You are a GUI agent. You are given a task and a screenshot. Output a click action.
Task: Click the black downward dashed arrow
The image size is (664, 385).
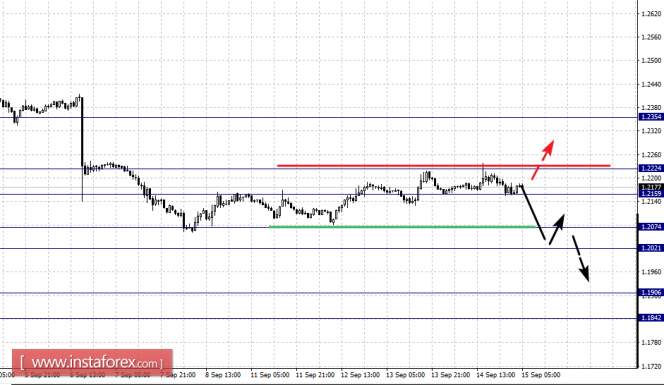click(x=581, y=258)
